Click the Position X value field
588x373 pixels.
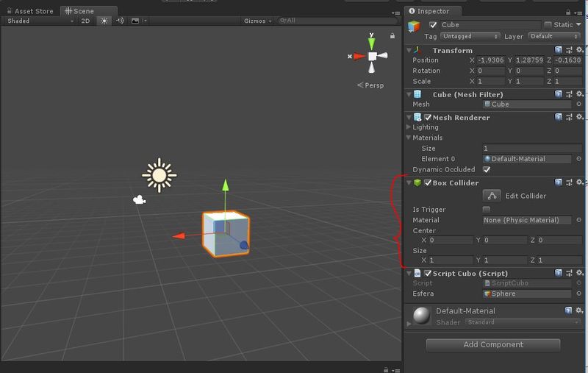[491, 60]
